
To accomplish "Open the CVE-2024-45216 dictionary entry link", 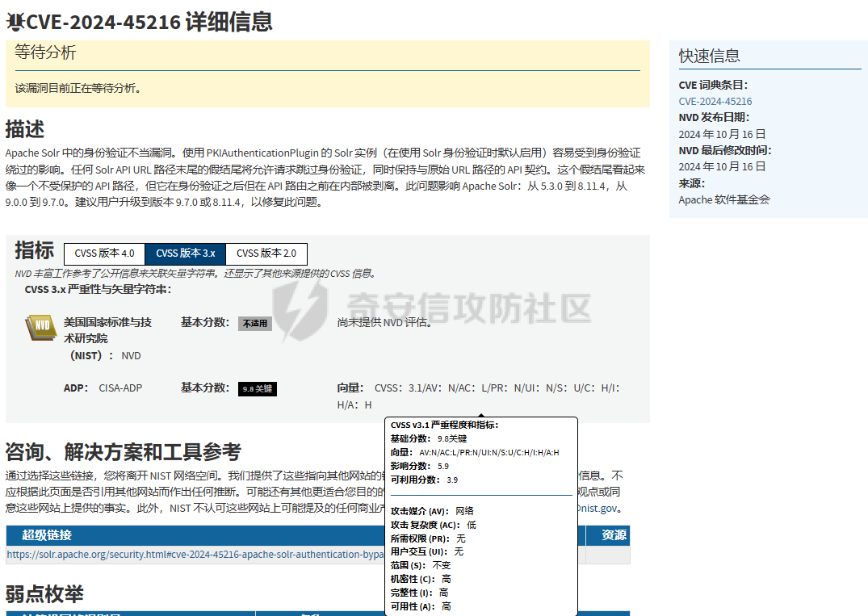I will click(715, 101).
